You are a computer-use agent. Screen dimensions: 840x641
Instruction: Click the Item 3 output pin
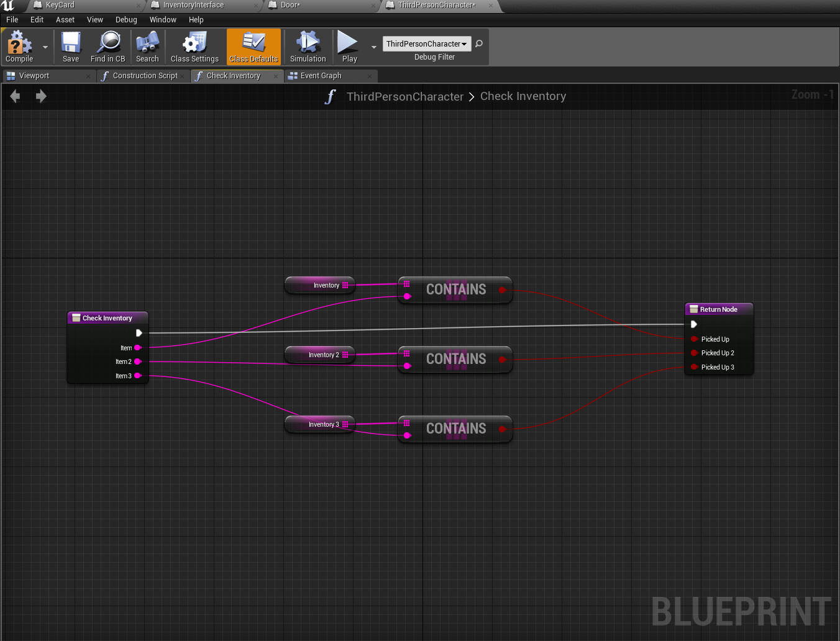(138, 376)
